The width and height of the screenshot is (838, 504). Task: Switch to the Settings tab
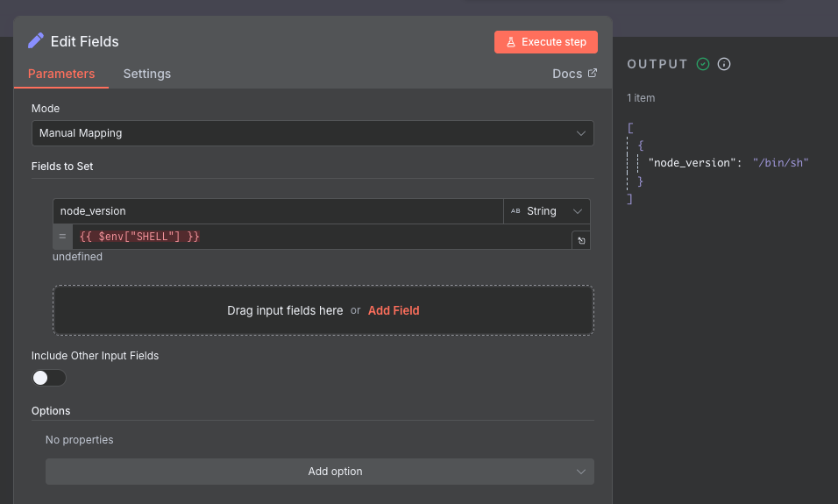(147, 74)
